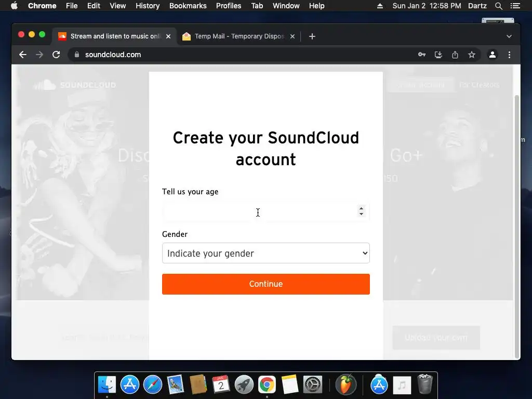Open the History menu
The image size is (532, 399).
[x=148, y=6]
